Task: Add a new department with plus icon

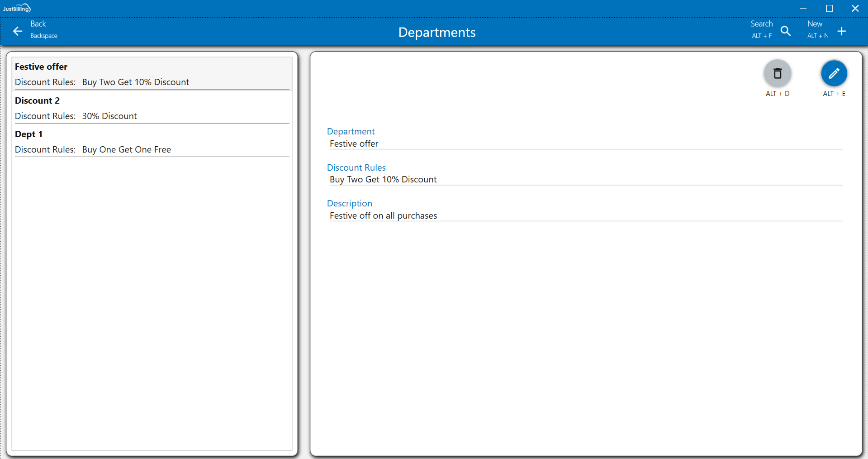Action: click(x=841, y=31)
